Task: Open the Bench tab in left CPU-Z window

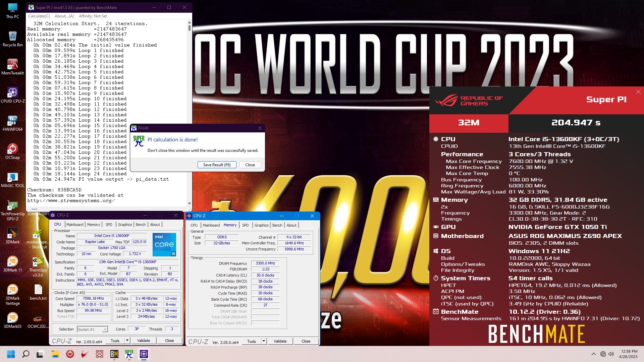Action: 141,225
